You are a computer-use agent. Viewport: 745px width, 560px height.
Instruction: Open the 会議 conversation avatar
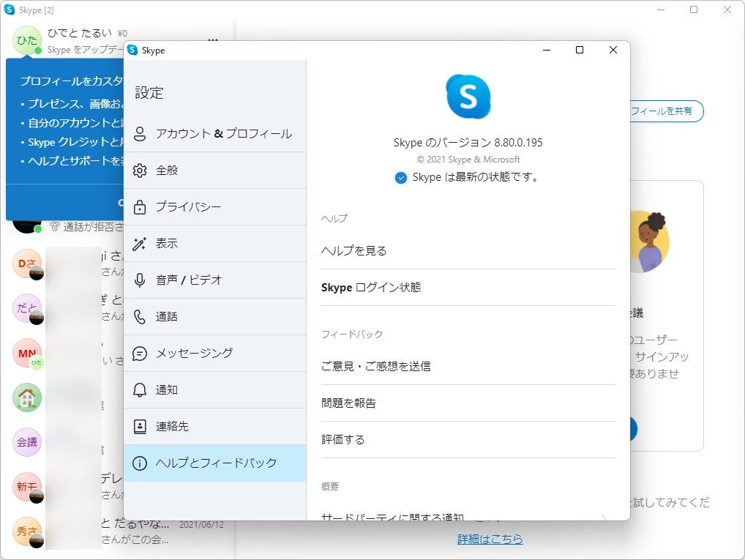point(27,442)
